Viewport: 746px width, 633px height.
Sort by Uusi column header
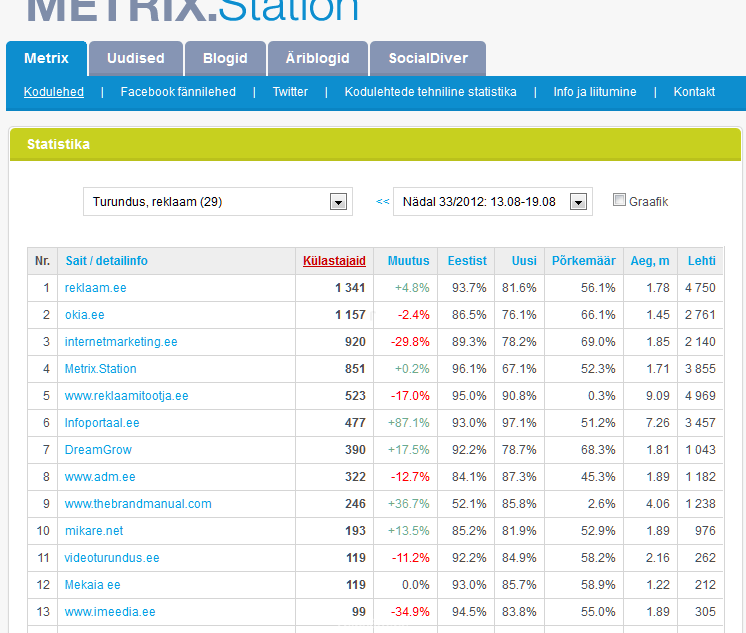click(524, 261)
